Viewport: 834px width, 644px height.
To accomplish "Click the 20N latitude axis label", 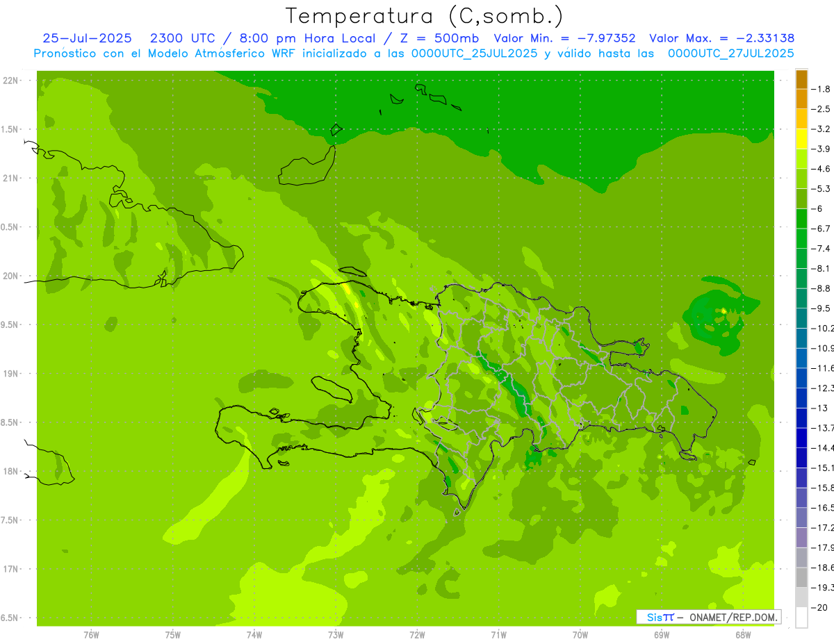I will 11,276.
